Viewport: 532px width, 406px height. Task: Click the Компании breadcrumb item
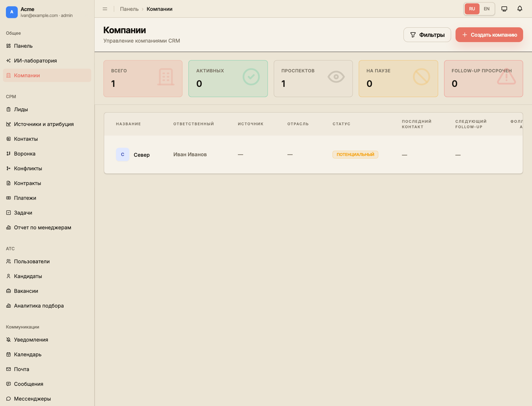[160, 9]
